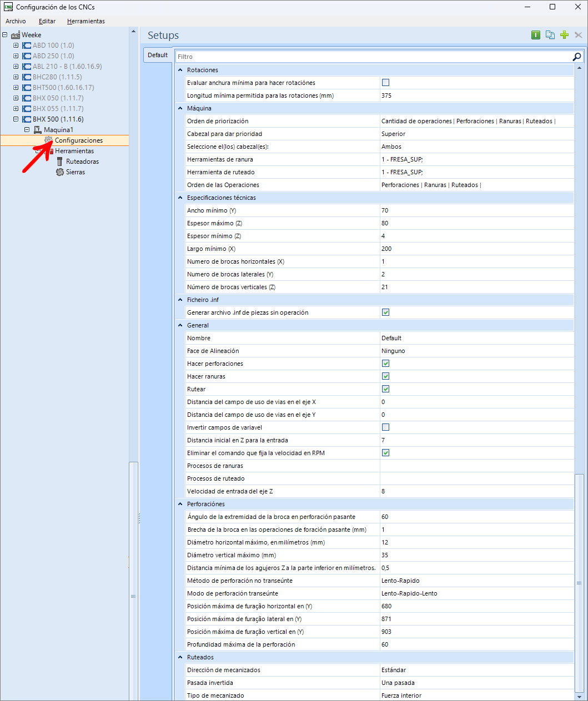Collapse the Ruteados section chevron
Image resolution: width=588 pixels, height=701 pixels.
tap(180, 657)
